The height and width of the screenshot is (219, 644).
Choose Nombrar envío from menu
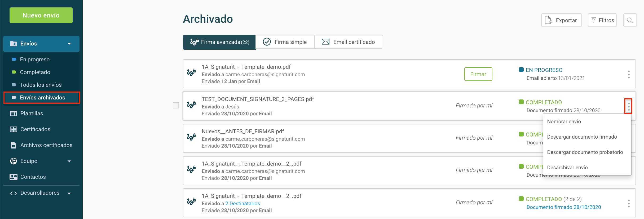pos(564,121)
